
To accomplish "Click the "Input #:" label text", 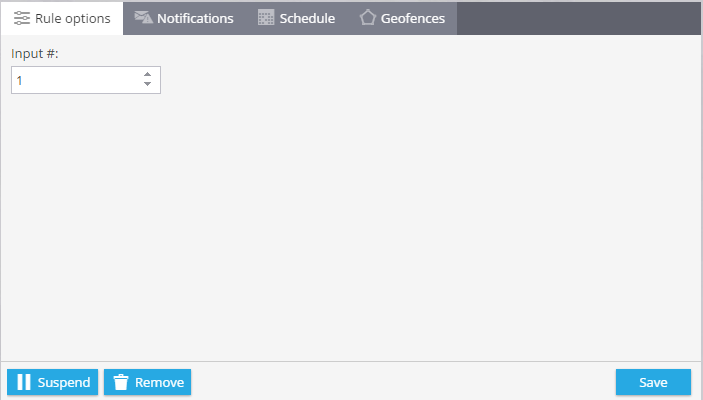I will point(35,53).
